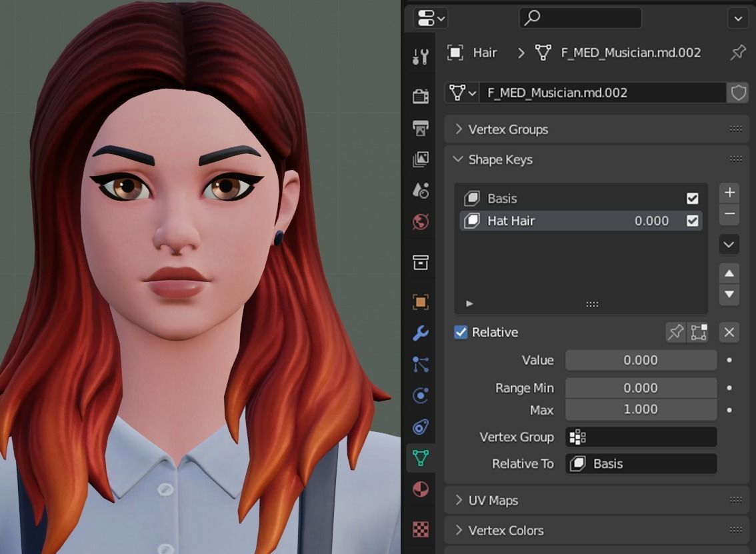This screenshot has width=756, height=554.
Task: Grab the Vertex Colors panel drag handle
Action: click(x=736, y=530)
